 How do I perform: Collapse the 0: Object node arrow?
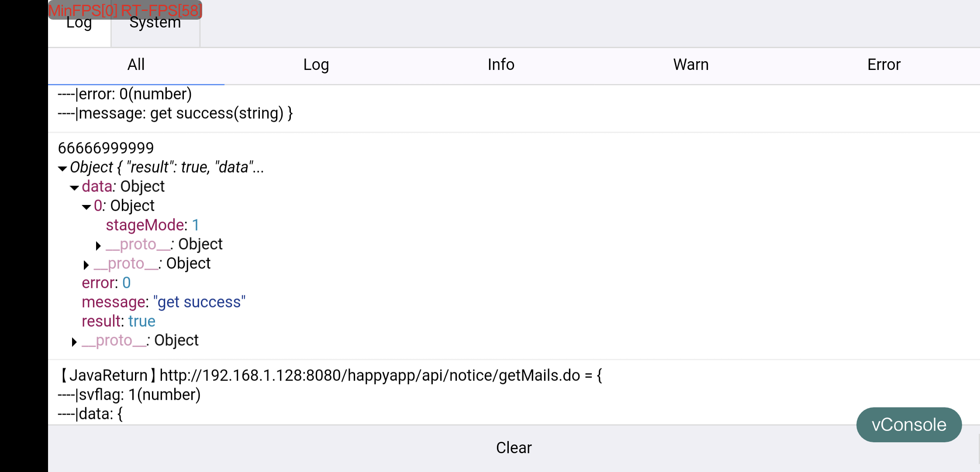tap(86, 207)
